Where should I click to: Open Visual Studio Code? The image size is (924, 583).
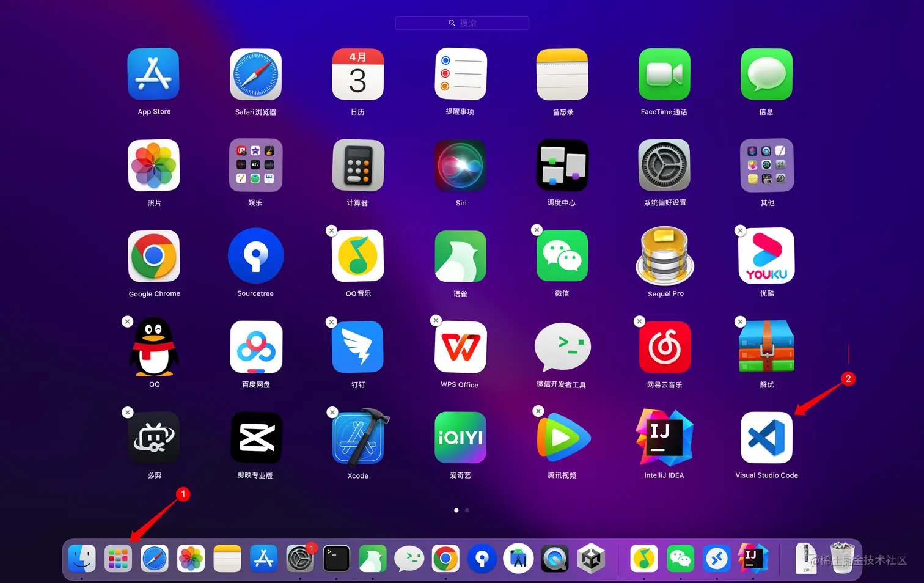click(766, 437)
